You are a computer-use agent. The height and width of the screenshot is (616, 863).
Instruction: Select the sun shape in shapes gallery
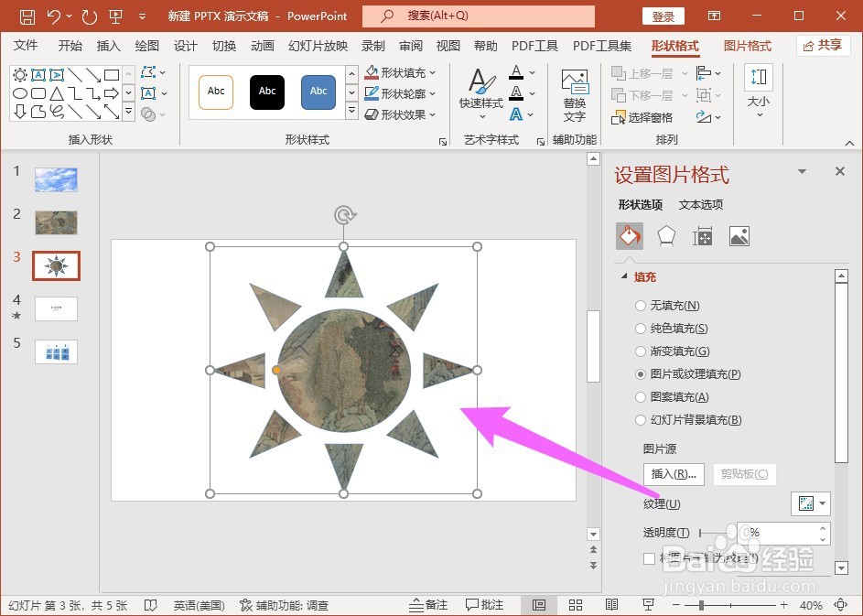(x=20, y=74)
